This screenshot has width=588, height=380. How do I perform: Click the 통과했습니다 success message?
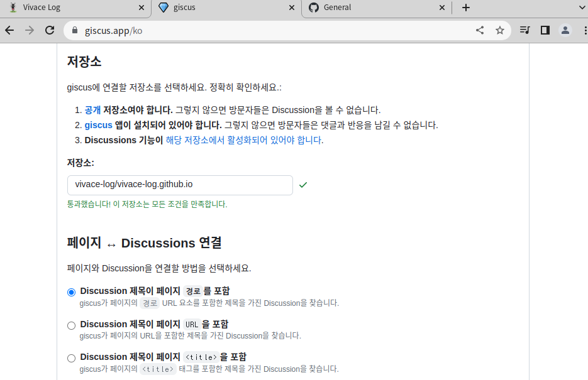pyautogui.click(x=147, y=204)
